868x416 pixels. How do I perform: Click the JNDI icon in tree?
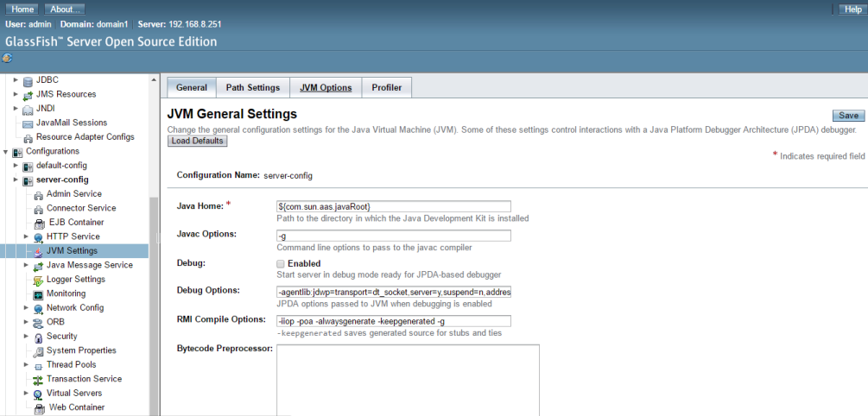tap(27, 110)
